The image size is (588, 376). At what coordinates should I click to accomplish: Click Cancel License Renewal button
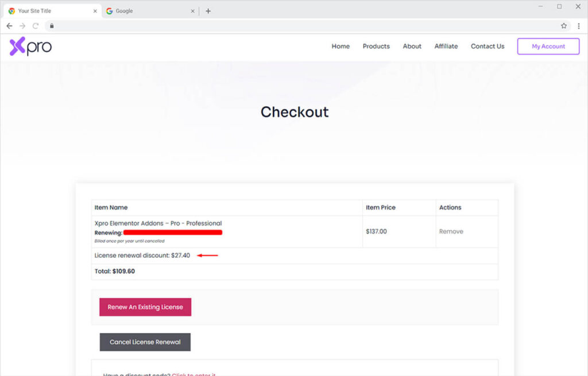(145, 342)
